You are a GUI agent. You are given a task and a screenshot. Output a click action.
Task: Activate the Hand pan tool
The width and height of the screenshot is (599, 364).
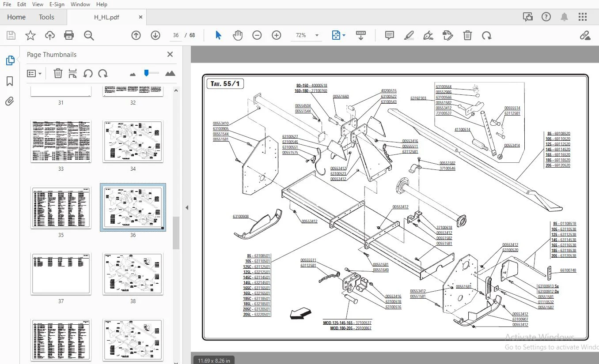[238, 35]
